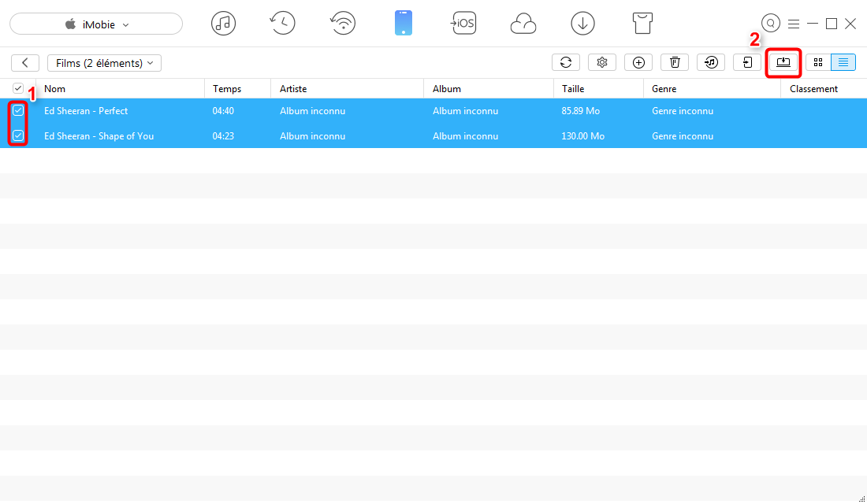Open the iCloud manager cloud icon

pyautogui.click(x=523, y=24)
